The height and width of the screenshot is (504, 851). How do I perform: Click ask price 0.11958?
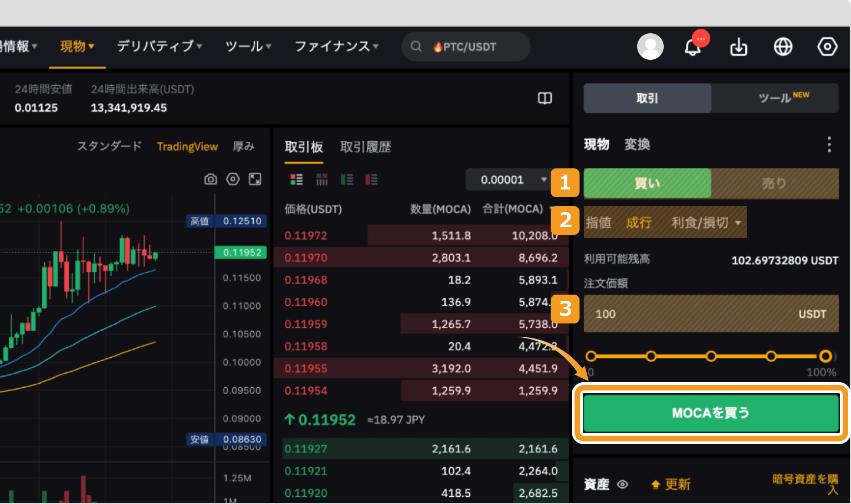click(306, 346)
